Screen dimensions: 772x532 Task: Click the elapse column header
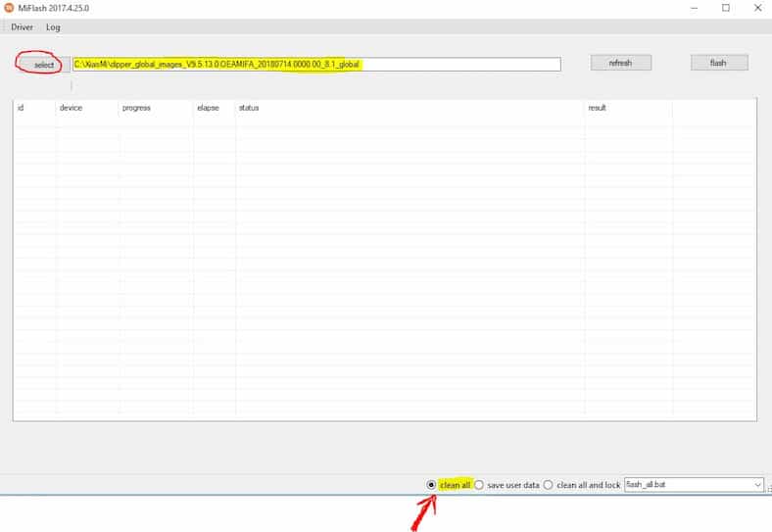(208, 108)
